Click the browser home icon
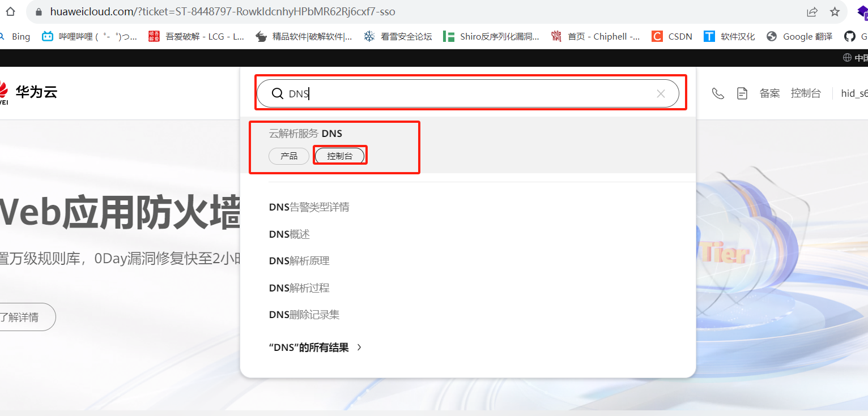 point(10,11)
